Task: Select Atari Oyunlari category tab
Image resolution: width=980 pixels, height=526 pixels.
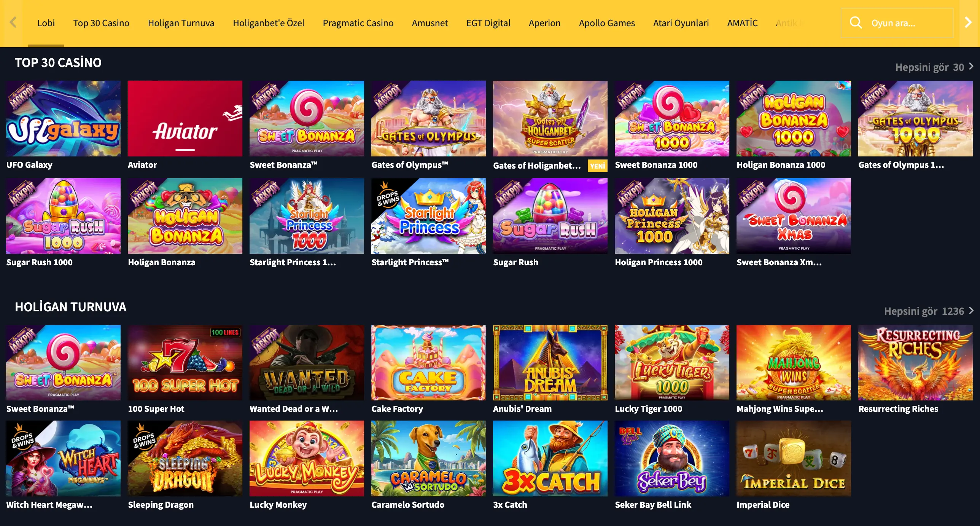Action: (x=681, y=23)
